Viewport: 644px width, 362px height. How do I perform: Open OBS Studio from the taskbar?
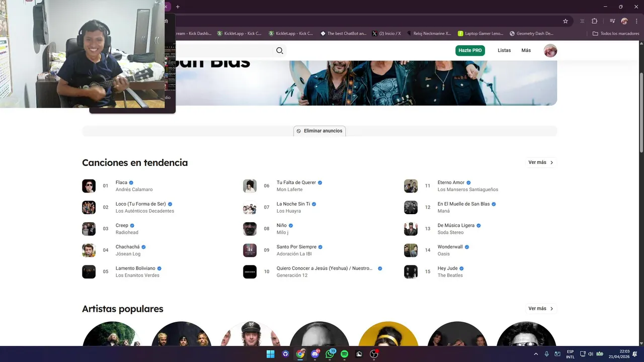pyautogui.click(x=374, y=354)
